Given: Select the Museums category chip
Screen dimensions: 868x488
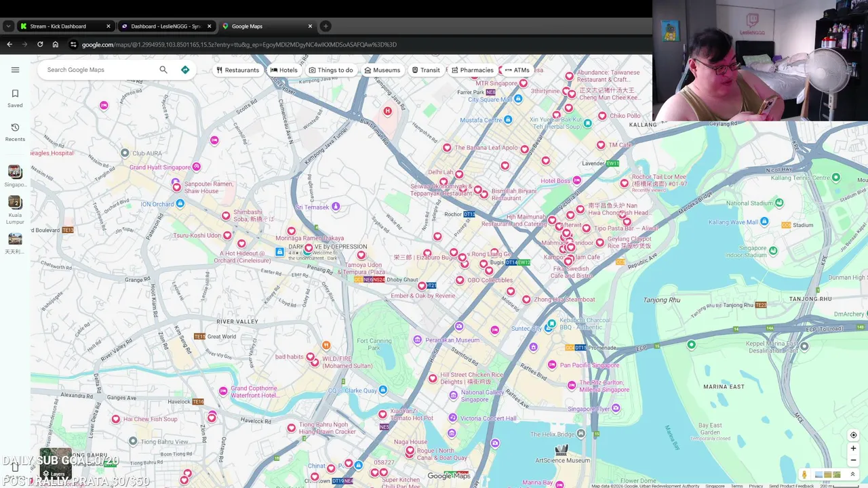Looking at the screenshot, I should (382, 70).
